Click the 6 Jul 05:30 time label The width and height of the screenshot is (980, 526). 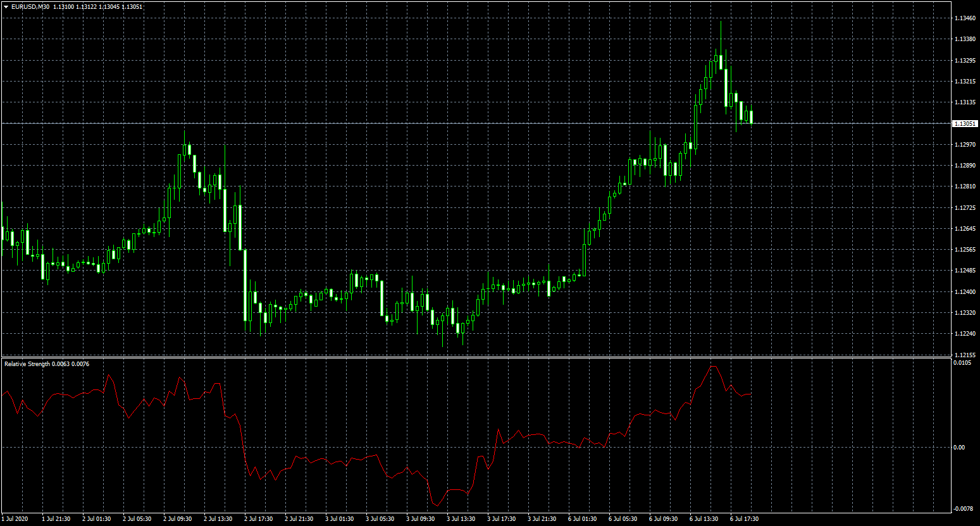click(x=623, y=519)
